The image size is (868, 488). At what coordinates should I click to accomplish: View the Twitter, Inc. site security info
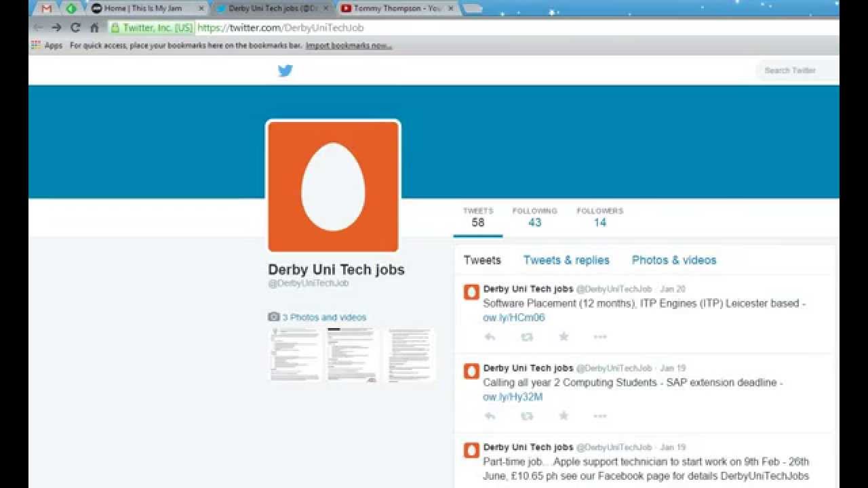pos(152,28)
